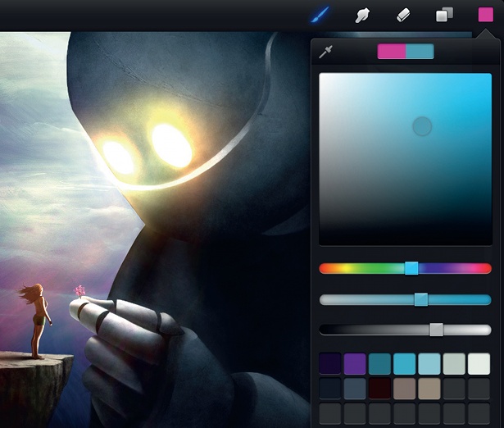504x428 pixels.
Task: Click the grayscale brightness slider handle
Action: (437, 330)
